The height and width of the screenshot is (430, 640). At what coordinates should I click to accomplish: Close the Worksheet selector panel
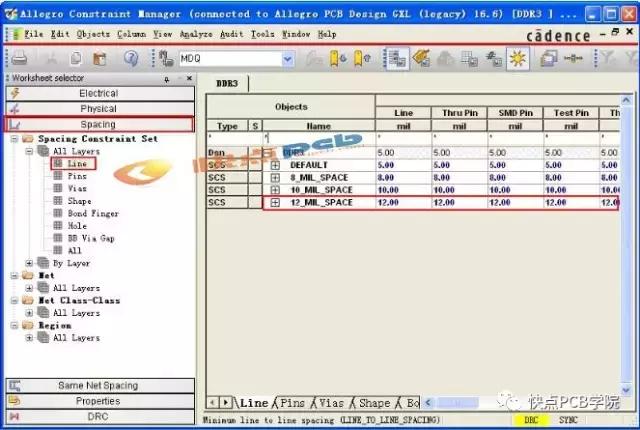tap(189, 78)
